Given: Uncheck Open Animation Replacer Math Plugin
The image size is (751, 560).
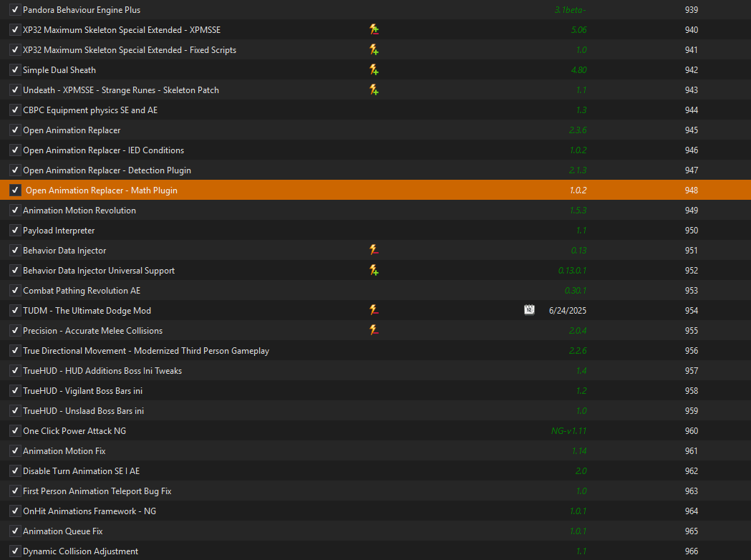Looking at the screenshot, I should click(15, 190).
